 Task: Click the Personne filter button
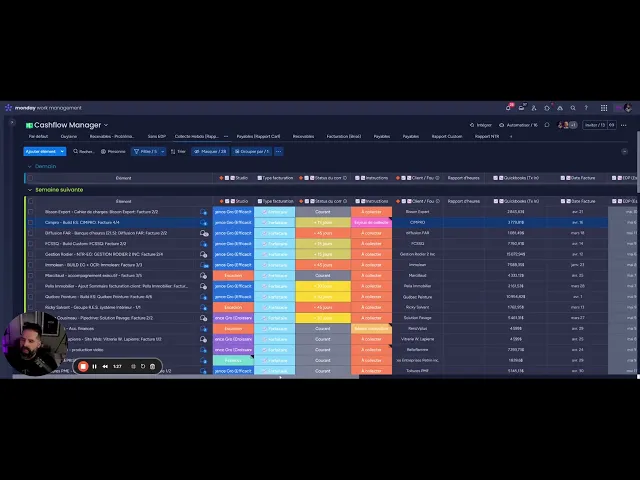113,151
